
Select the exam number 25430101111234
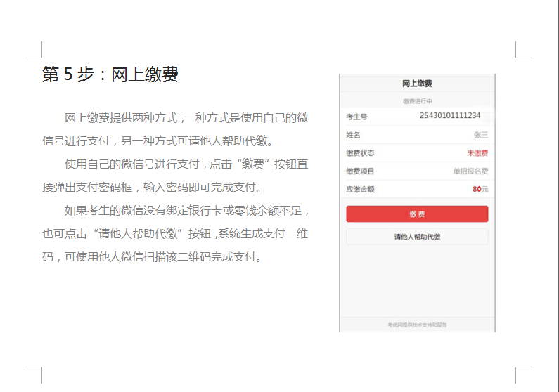pos(449,116)
